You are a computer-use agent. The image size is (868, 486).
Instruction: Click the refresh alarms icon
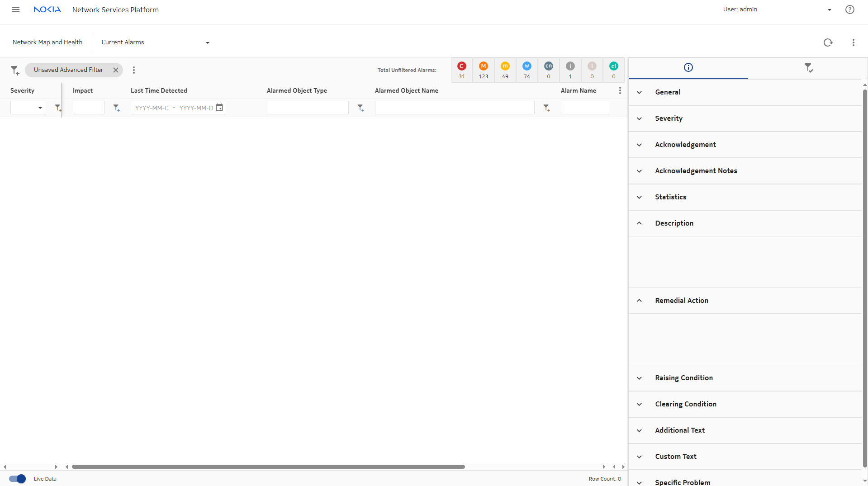click(828, 42)
